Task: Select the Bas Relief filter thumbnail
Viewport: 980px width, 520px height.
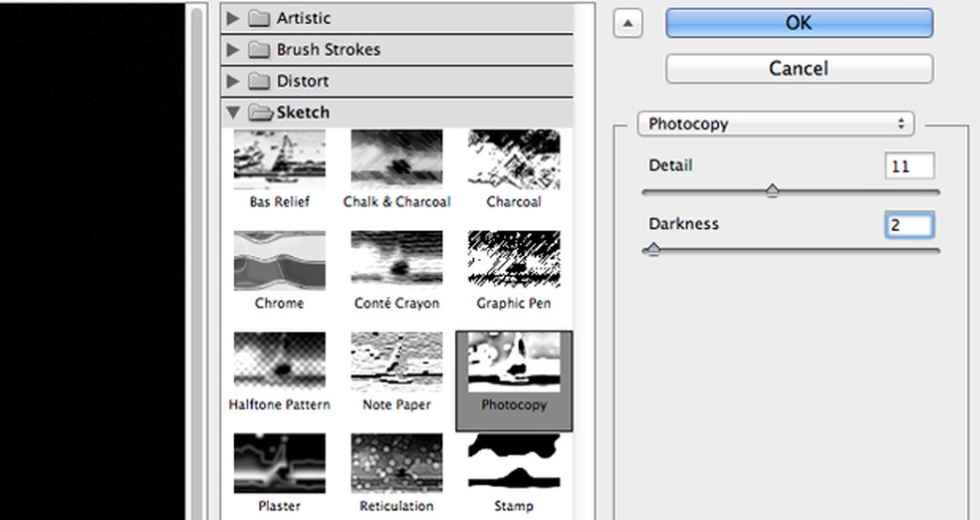Action: click(280, 159)
